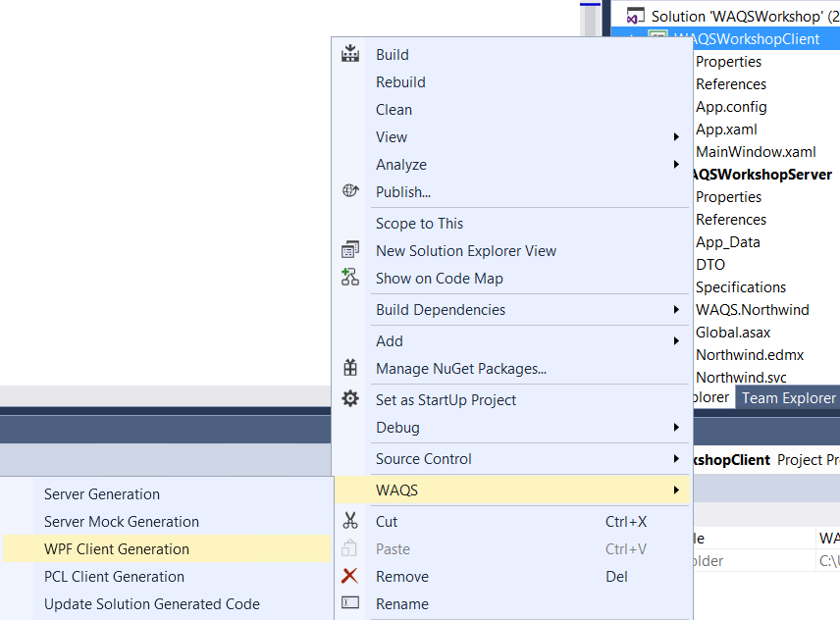Image resolution: width=840 pixels, height=620 pixels.
Task: Click the red Remove X icon
Action: tap(349, 576)
